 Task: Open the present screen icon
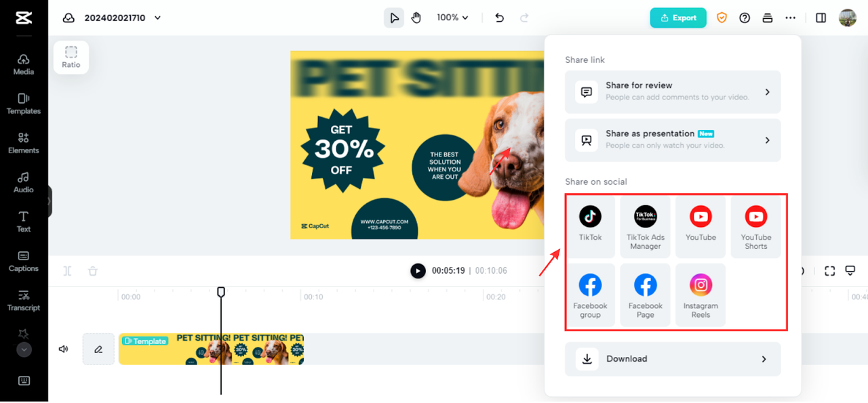[x=850, y=271]
